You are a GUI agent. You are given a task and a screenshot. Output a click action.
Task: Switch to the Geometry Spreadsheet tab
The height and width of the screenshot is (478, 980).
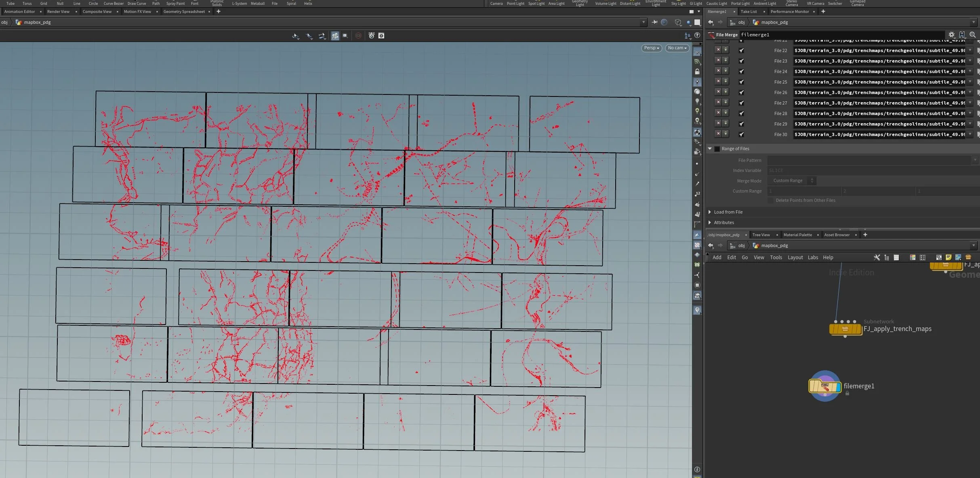184,12
